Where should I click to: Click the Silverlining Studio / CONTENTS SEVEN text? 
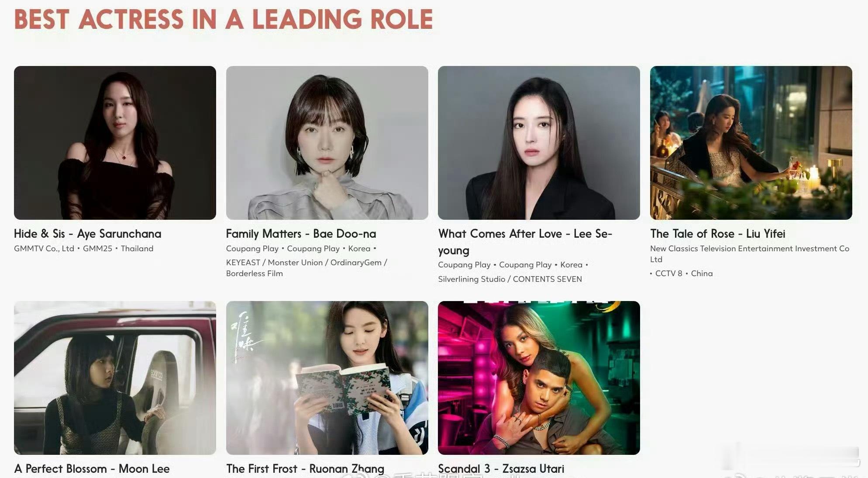tap(510, 279)
